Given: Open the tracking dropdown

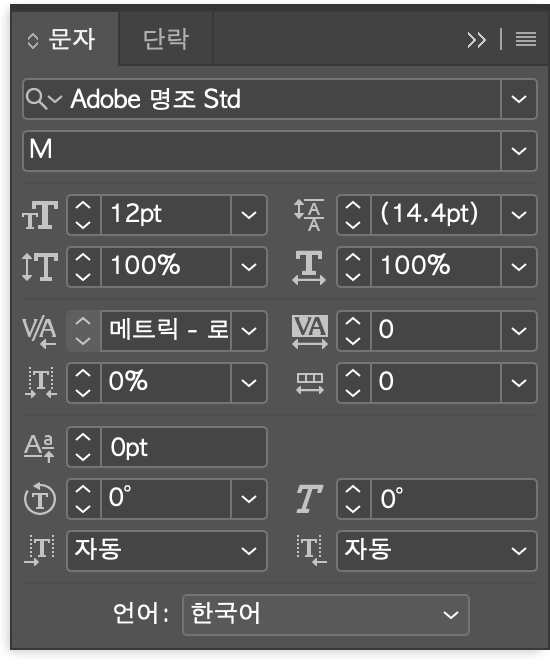Looking at the screenshot, I should coord(519,331).
